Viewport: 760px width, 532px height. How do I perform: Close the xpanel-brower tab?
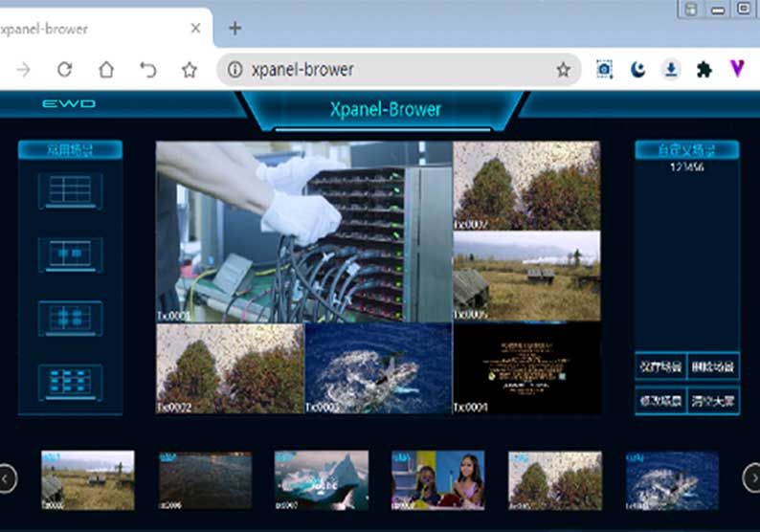pos(195,28)
